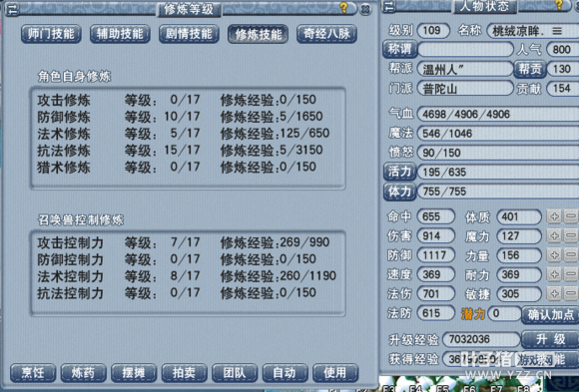Click the 魔法 bar 546/1046
This screenshot has width=579, height=392.
498,134
